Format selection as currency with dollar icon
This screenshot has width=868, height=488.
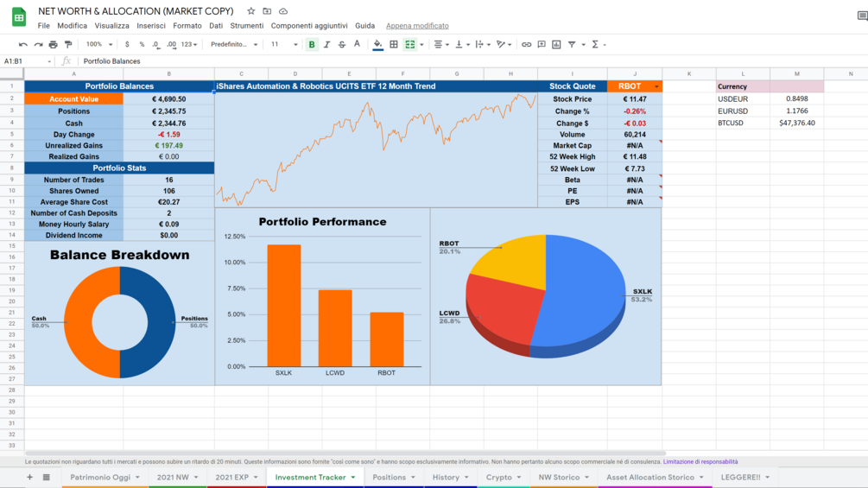point(127,44)
